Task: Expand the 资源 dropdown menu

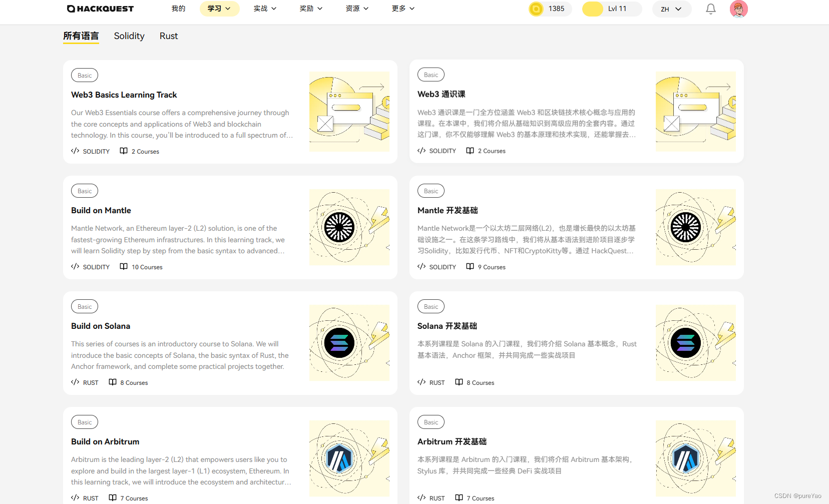Action: pyautogui.click(x=357, y=9)
